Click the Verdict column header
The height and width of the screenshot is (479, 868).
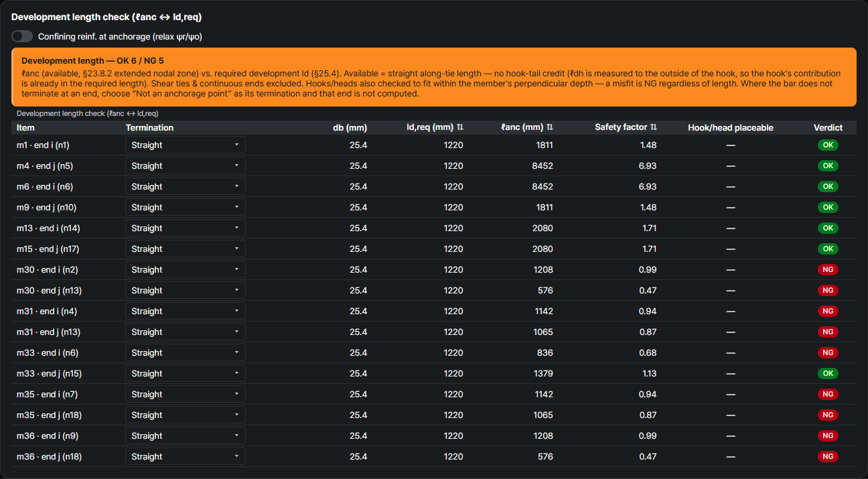pyautogui.click(x=828, y=127)
